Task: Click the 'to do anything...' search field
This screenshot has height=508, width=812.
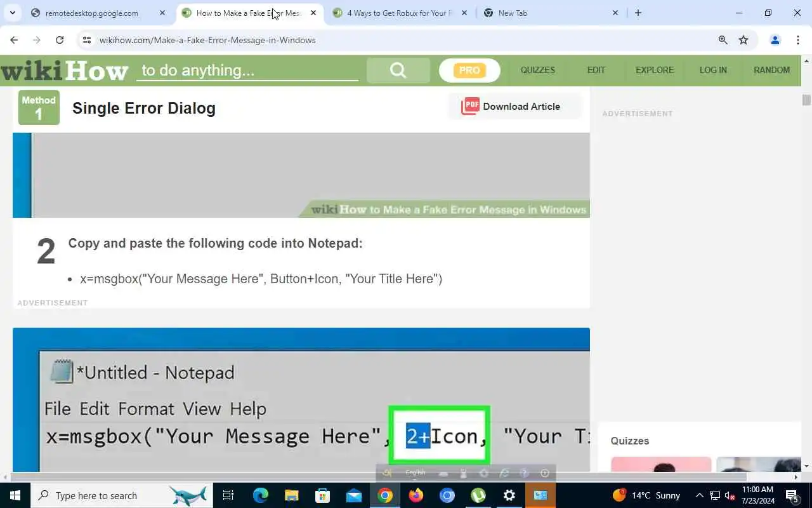Action: tap(247, 70)
